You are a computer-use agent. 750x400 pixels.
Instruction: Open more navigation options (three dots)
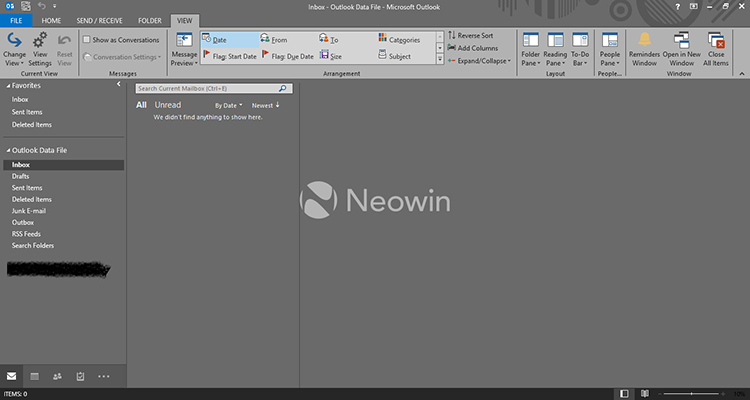(x=104, y=377)
